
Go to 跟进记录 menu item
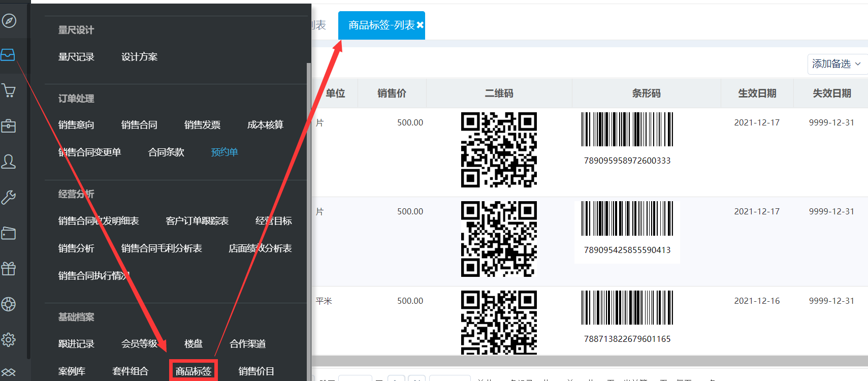coord(76,344)
